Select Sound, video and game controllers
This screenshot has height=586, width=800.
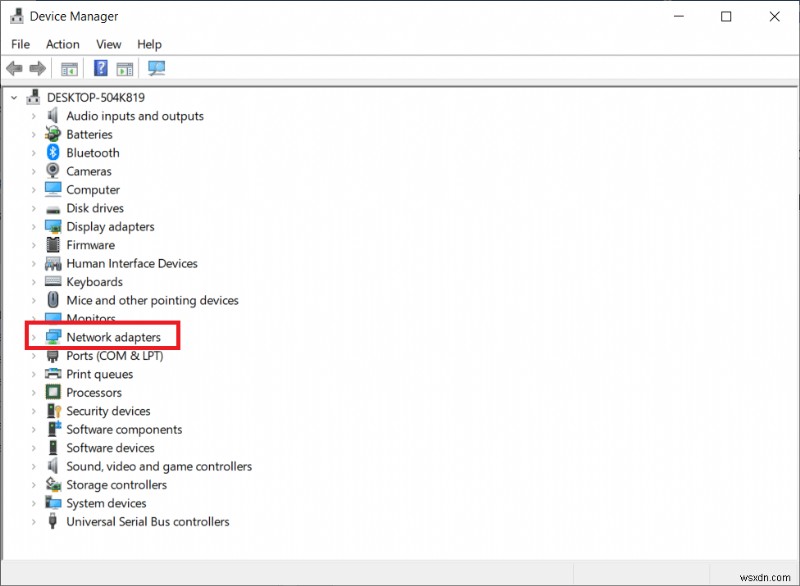(158, 466)
